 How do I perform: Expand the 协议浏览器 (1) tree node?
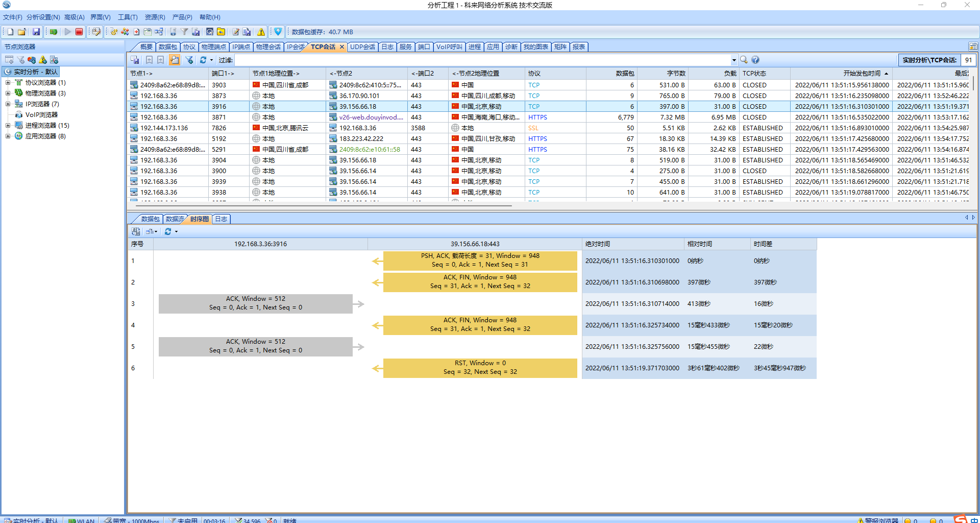[x=8, y=82]
